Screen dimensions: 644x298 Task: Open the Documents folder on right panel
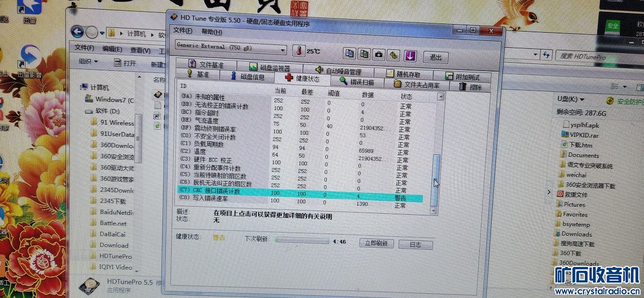(579, 155)
